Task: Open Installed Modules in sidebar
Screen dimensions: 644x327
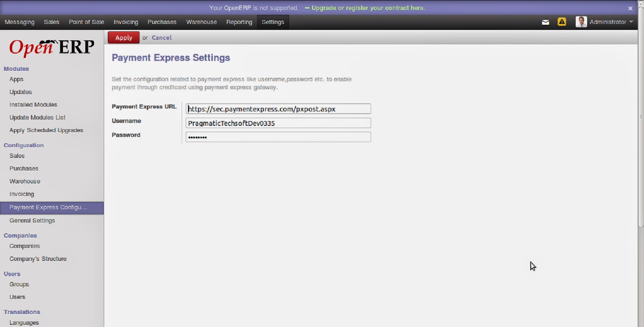Action: click(33, 105)
